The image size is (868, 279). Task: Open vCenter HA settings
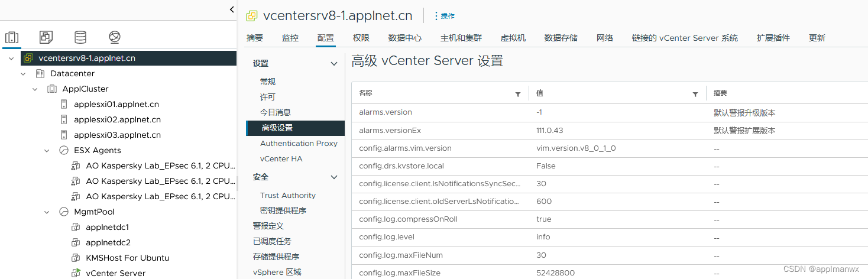click(281, 158)
